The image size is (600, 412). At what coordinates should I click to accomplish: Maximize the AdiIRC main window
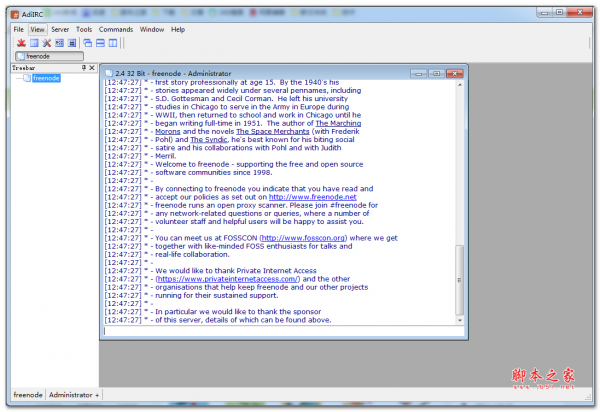click(x=559, y=13)
